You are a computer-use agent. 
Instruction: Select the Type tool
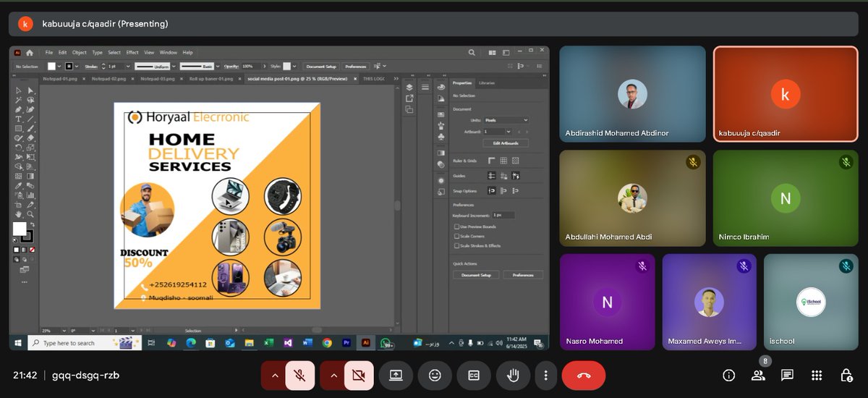19,119
